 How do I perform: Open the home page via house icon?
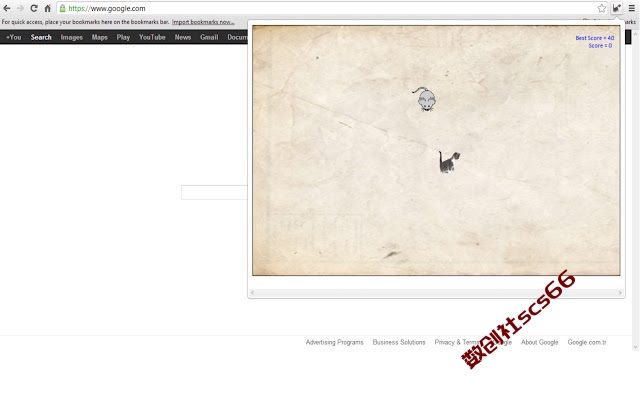pyautogui.click(x=47, y=8)
